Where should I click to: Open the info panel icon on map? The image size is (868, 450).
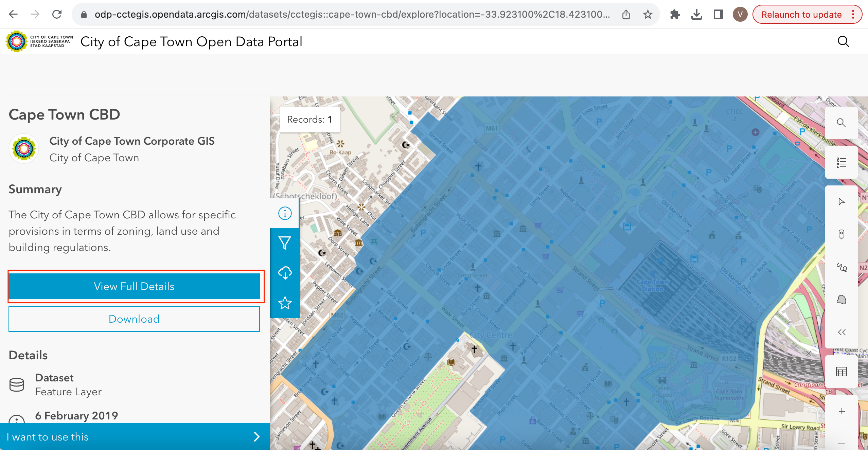tap(285, 213)
